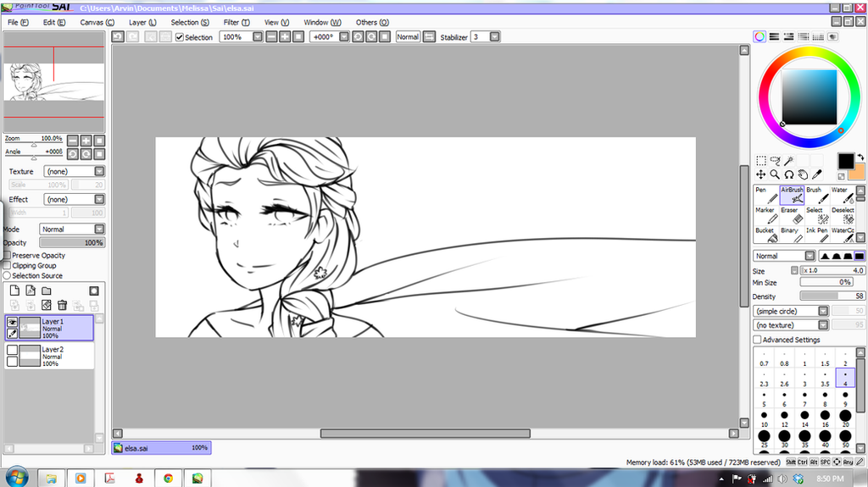Open the zoom percentage dropdown in toolbar
868x487 pixels.
(x=258, y=36)
